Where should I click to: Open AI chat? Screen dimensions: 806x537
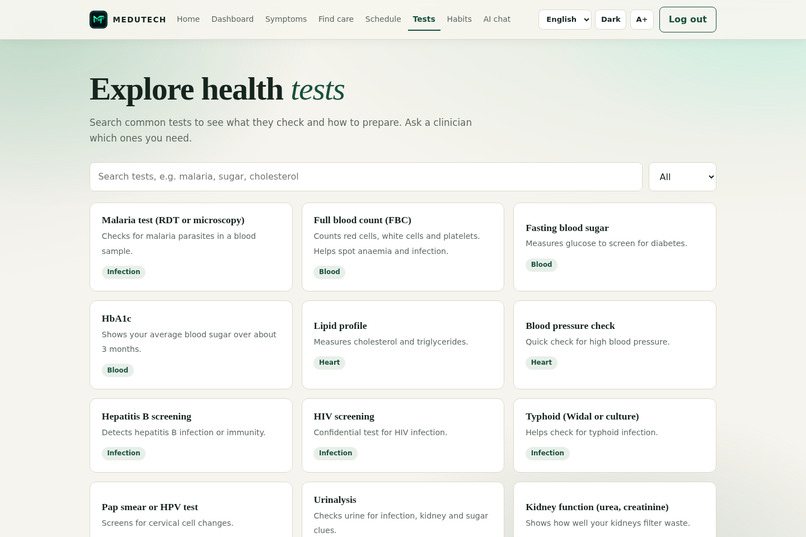click(497, 19)
